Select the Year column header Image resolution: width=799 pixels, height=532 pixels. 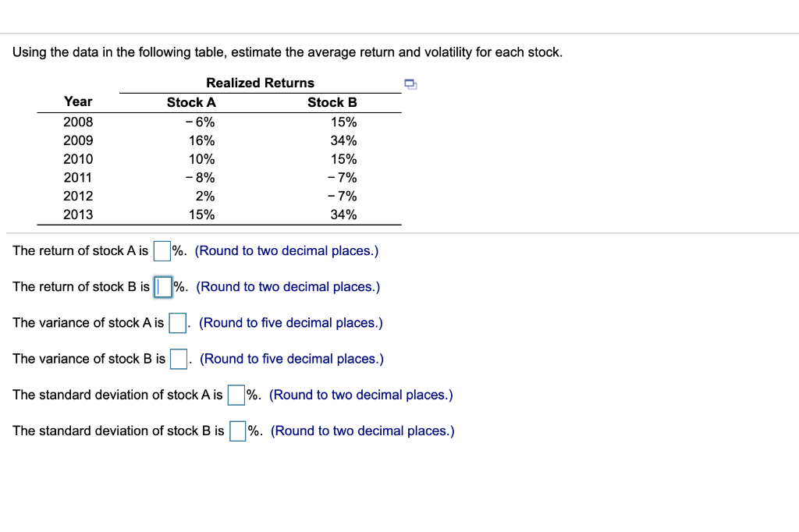tap(78, 102)
